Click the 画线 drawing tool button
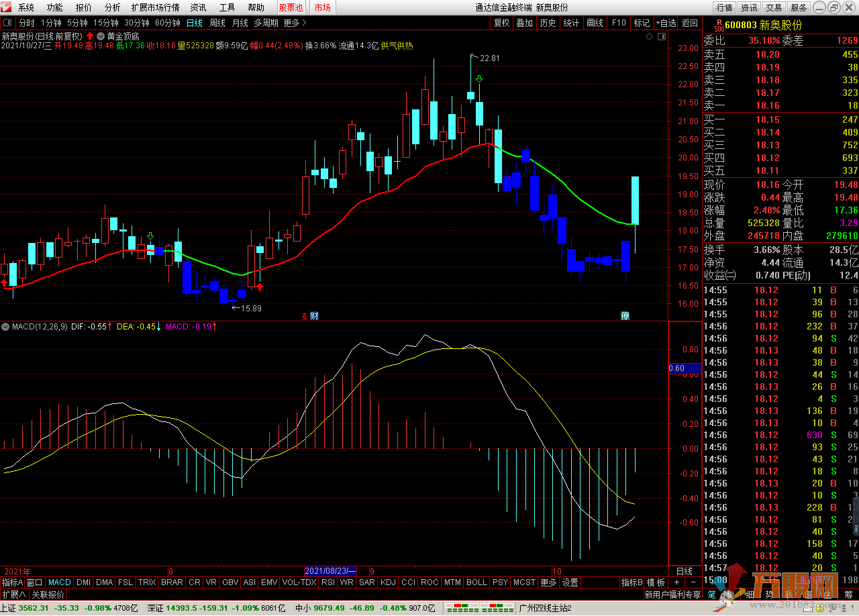The width and height of the screenshot is (859, 616). 595,23
